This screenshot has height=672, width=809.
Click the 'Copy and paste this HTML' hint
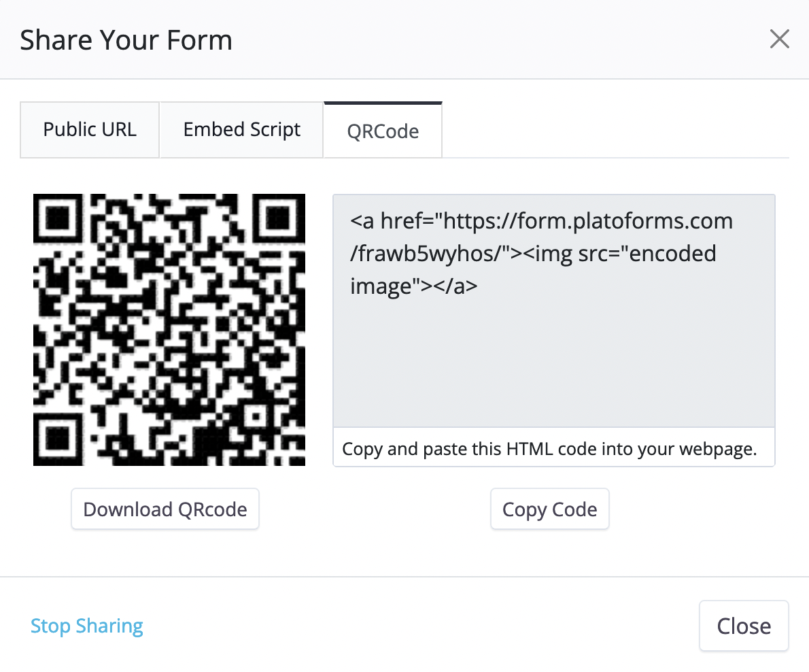549,449
